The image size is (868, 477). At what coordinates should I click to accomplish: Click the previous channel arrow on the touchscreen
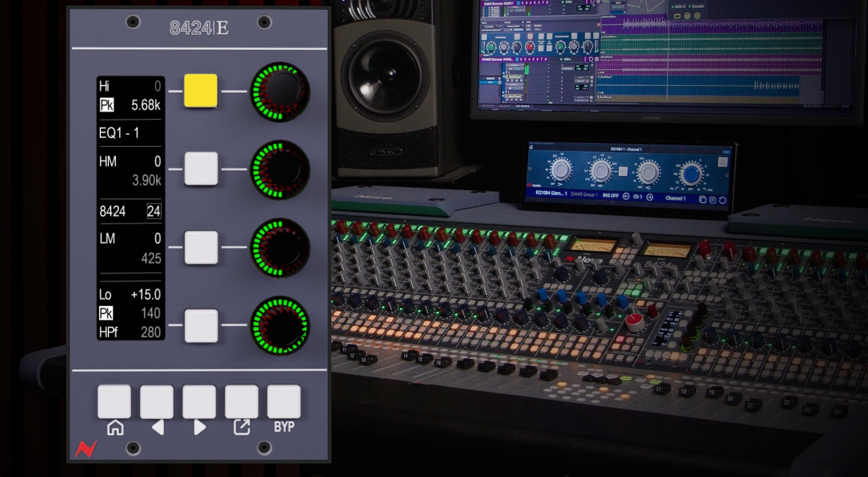pos(626,196)
